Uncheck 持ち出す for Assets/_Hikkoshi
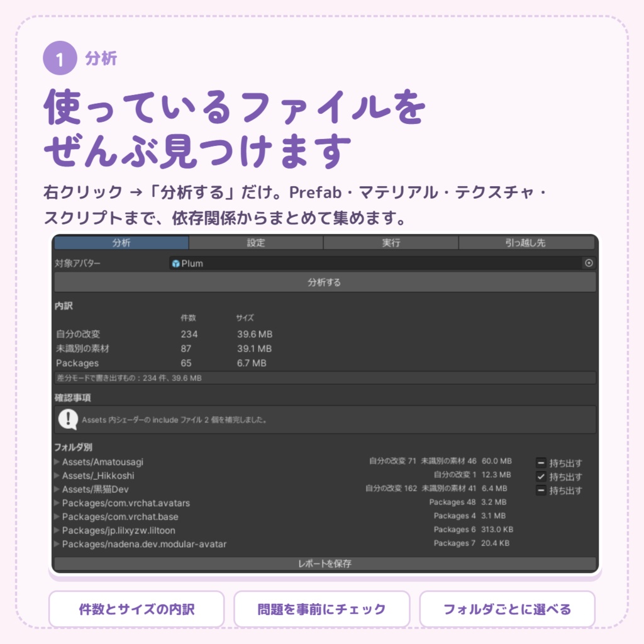This screenshot has width=644, height=644. [541, 477]
